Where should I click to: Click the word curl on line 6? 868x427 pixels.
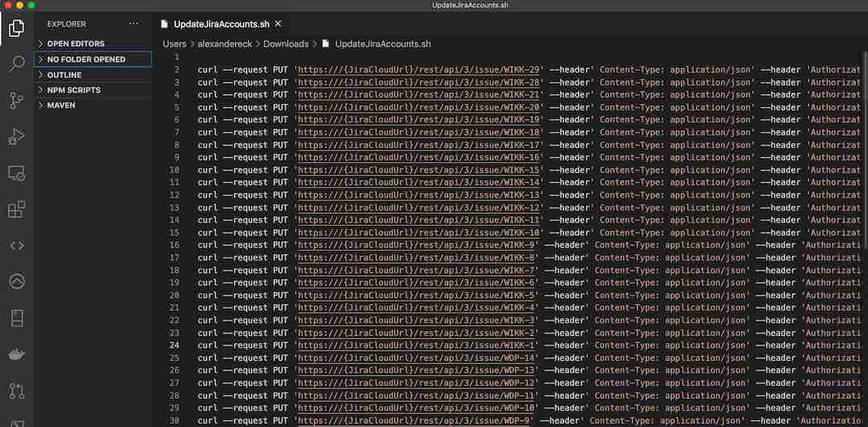point(207,120)
